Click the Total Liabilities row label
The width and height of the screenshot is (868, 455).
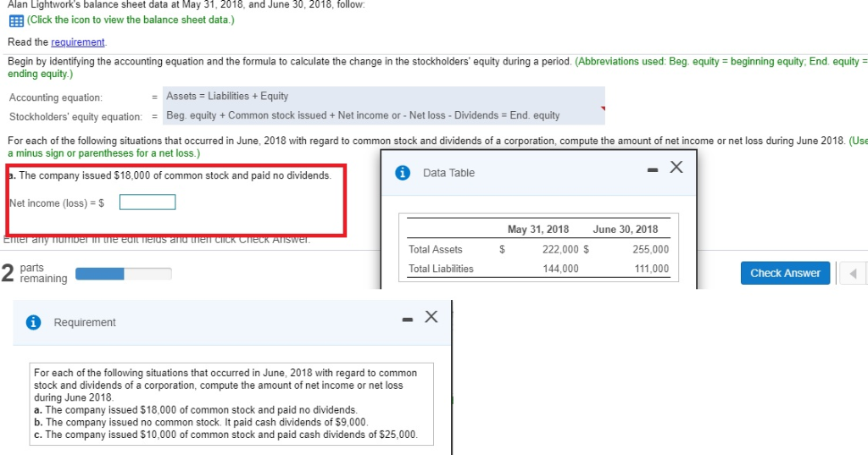pos(441,269)
